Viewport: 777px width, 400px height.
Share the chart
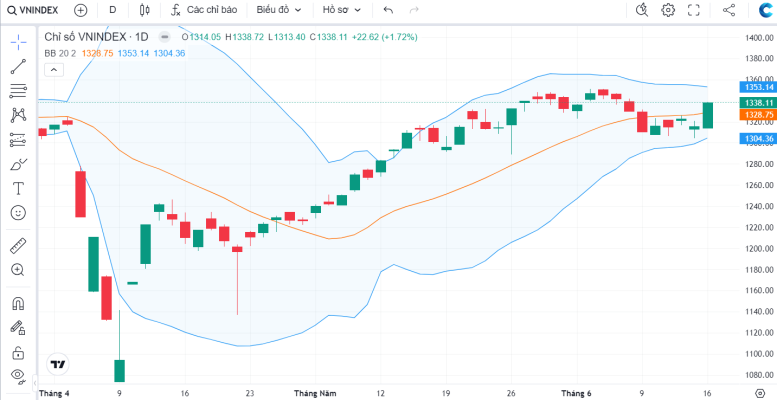(x=729, y=10)
